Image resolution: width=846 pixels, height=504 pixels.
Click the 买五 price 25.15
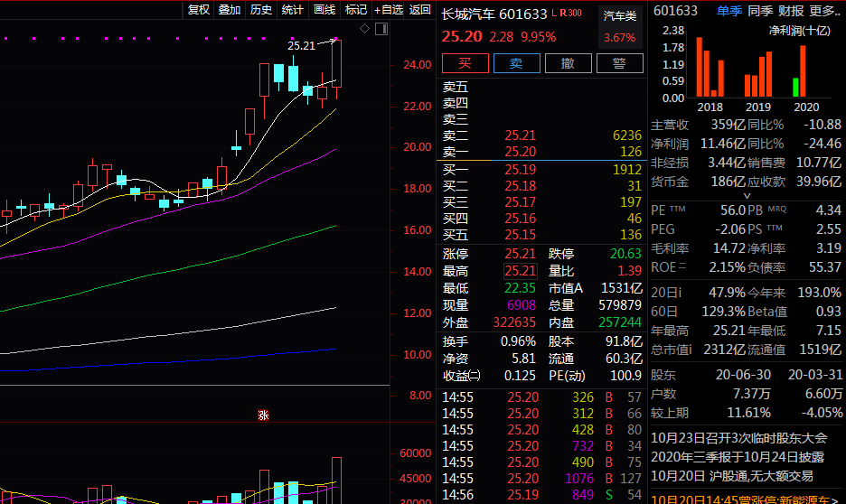tap(520, 235)
